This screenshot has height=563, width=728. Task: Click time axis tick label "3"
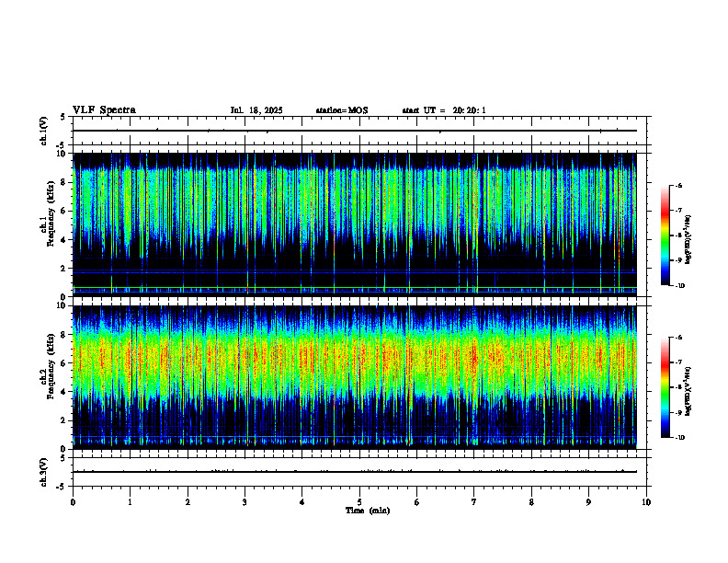245,502
